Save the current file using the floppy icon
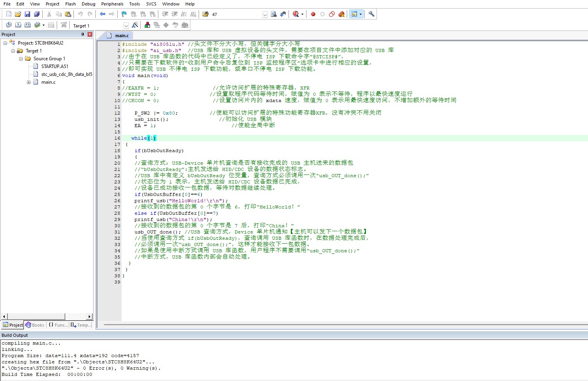Screen dimensions: 588x381 pyautogui.click(x=27, y=14)
